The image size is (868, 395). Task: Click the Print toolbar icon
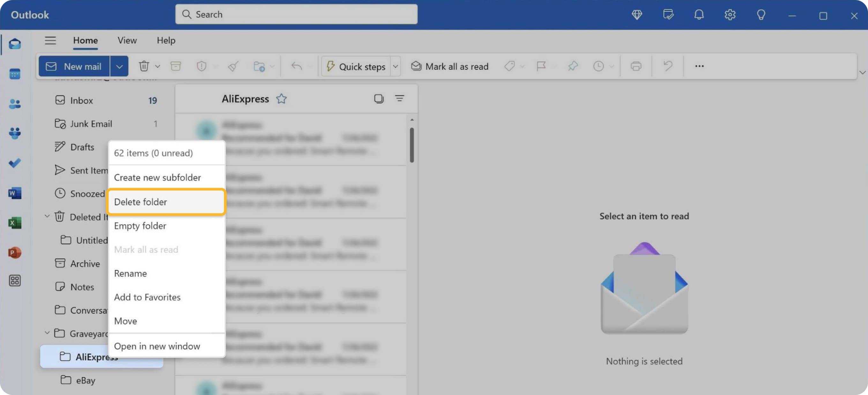(635, 66)
